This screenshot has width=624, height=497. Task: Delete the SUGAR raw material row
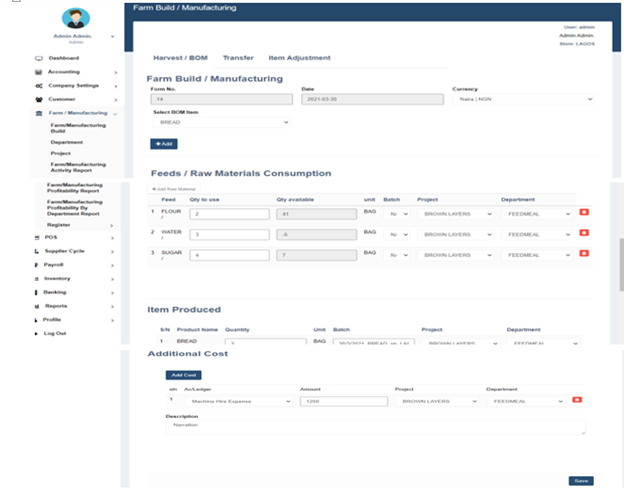(584, 253)
